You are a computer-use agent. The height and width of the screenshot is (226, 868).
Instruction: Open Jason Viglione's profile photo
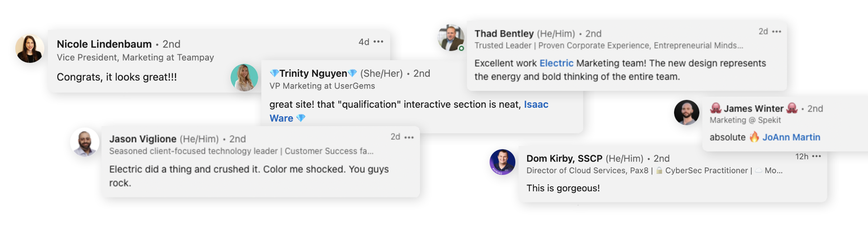(85, 142)
